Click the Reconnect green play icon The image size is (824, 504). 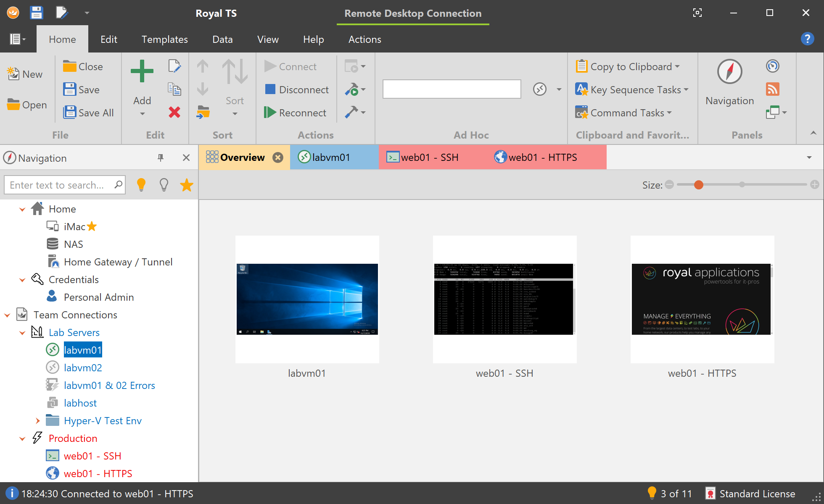click(270, 113)
